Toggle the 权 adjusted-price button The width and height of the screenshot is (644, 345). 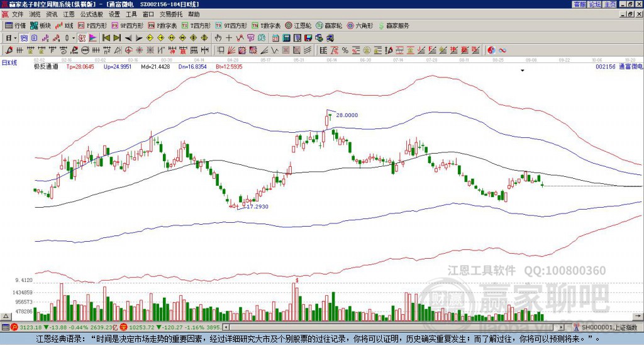coord(81,38)
